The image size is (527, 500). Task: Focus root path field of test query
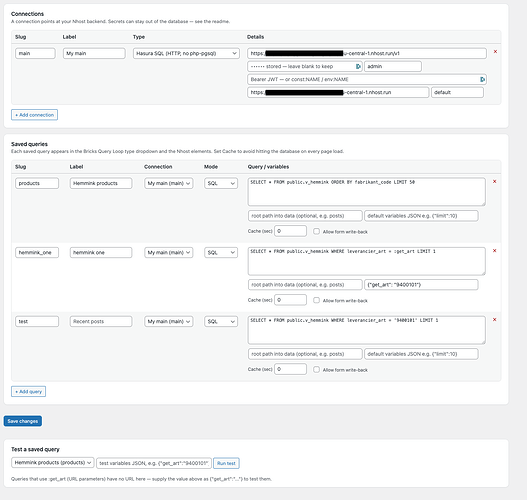[305, 354]
